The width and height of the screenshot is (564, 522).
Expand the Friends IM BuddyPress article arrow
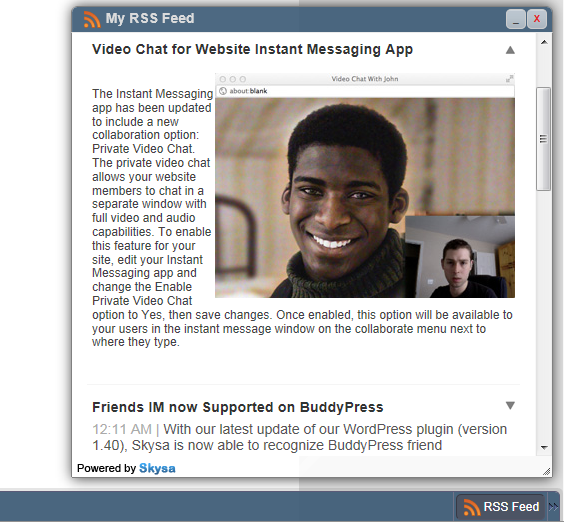510,405
